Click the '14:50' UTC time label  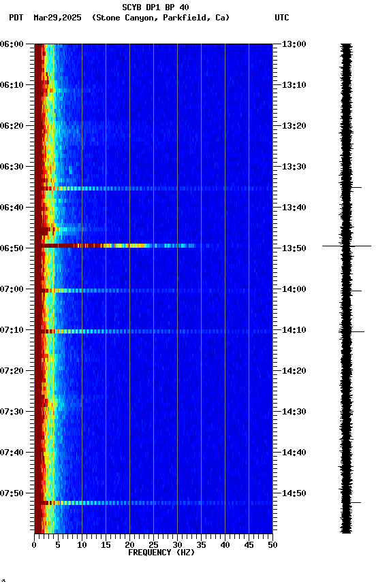pyautogui.click(x=294, y=493)
